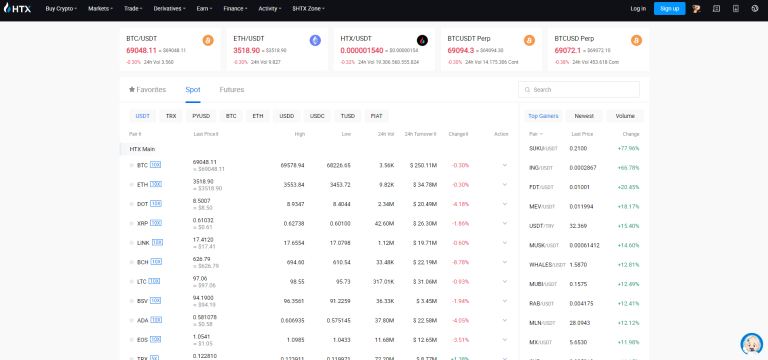Open the announcements document icon in header
Screen dimensions: 768x360
(716, 8)
